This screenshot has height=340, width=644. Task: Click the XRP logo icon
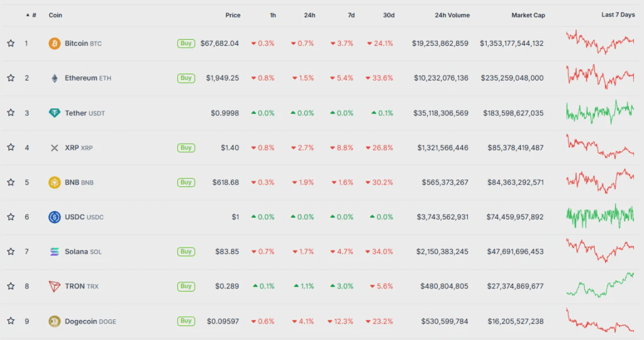click(55, 148)
